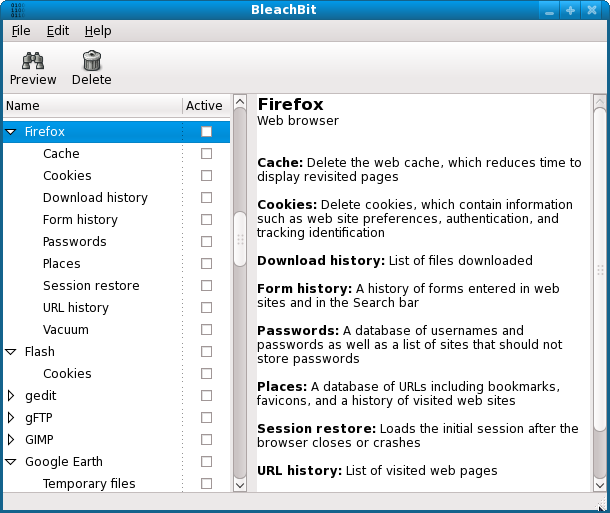Enable the Firefox Cache checkbox
Viewport: 610px width, 513px height.
tap(207, 154)
